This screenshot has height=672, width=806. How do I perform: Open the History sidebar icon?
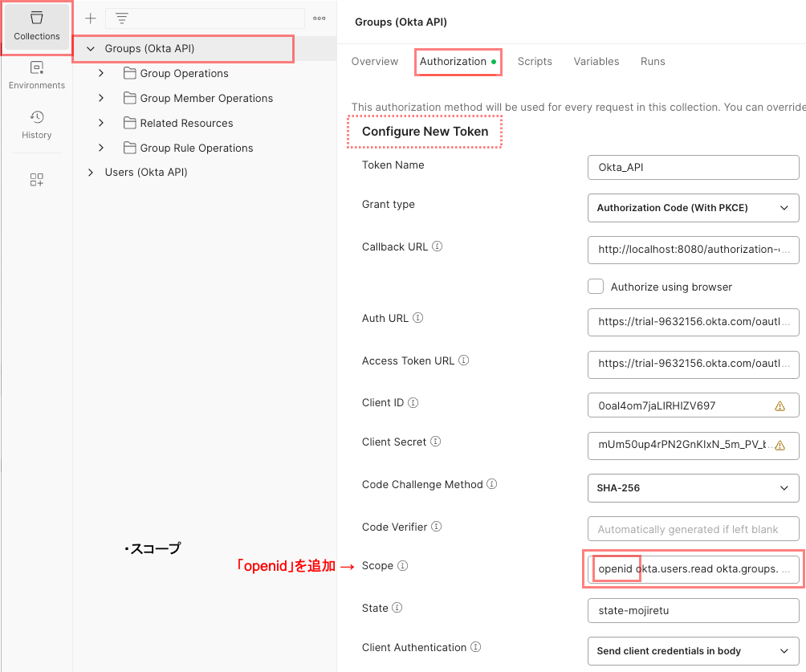[x=36, y=124]
